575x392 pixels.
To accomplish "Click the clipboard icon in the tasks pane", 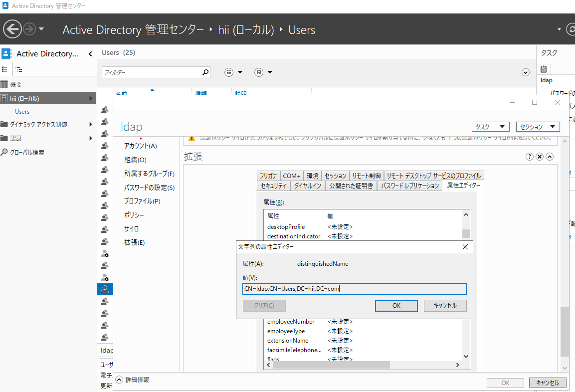I will click(544, 68).
